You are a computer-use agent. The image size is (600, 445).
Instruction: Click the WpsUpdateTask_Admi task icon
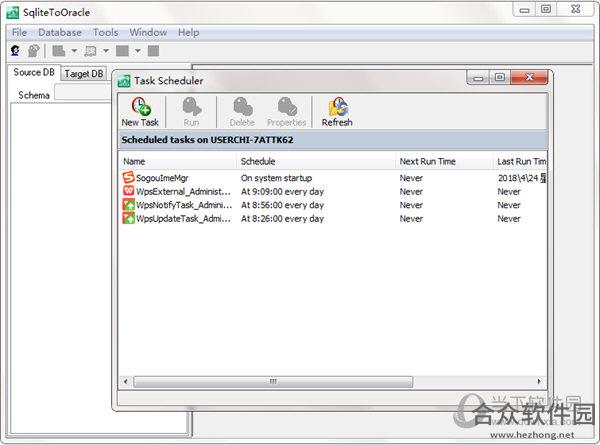tap(129, 218)
